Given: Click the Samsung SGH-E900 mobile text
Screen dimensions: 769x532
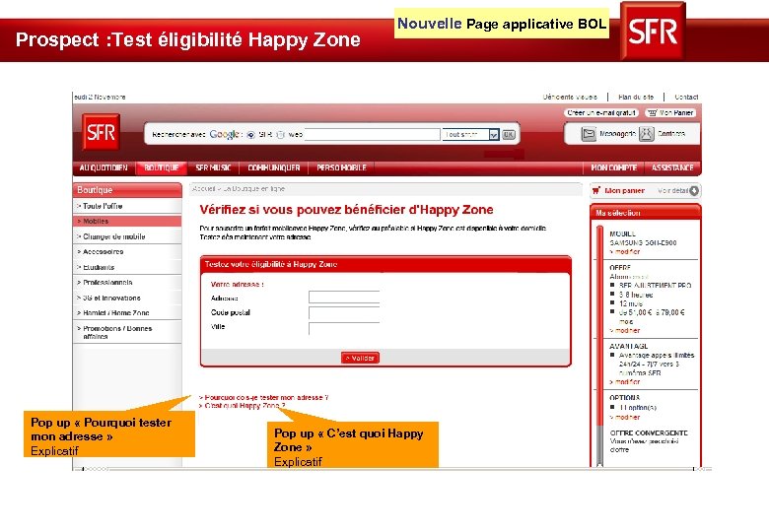Looking at the screenshot, I should coord(643,243).
